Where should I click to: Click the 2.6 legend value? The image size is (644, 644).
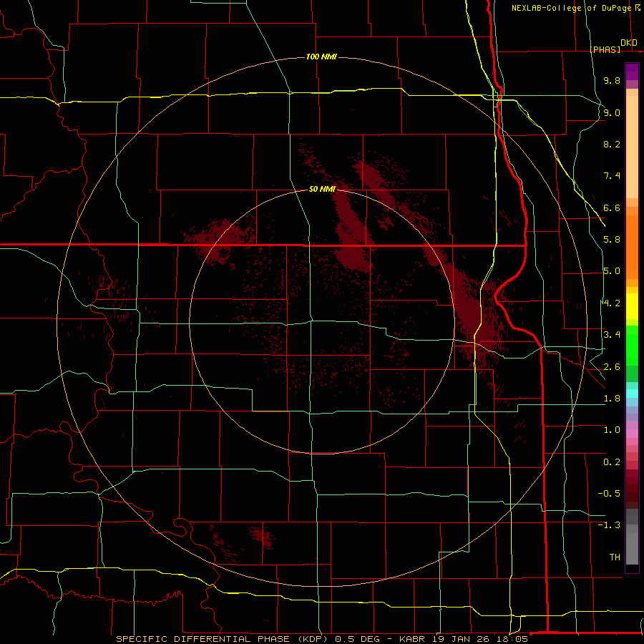(x=612, y=367)
